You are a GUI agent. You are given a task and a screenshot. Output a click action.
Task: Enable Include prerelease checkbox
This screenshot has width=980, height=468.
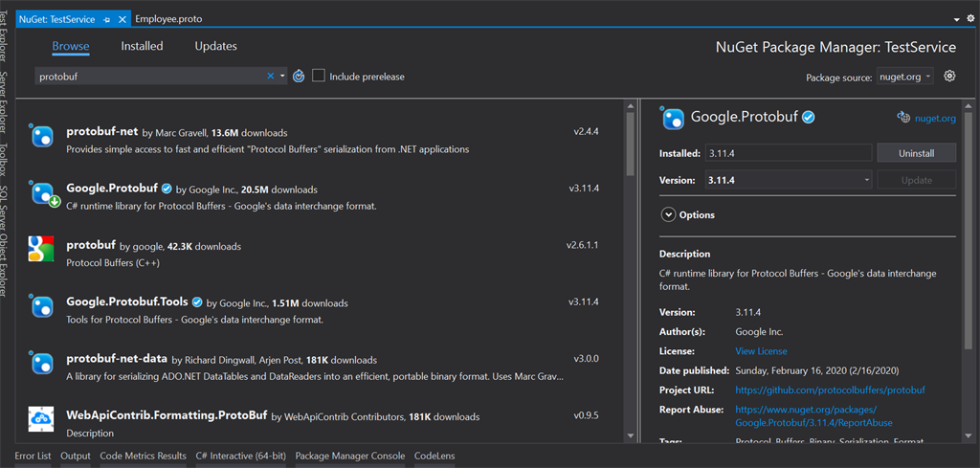pos(319,77)
